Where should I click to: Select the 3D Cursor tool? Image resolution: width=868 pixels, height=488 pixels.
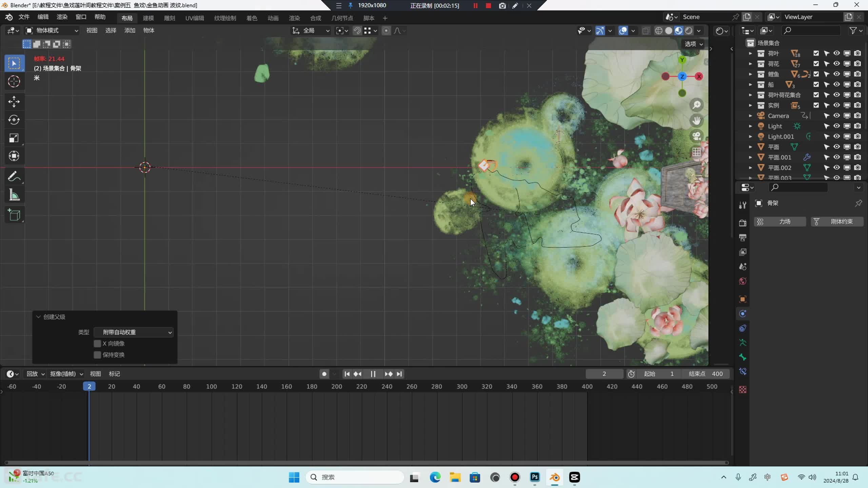14,81
